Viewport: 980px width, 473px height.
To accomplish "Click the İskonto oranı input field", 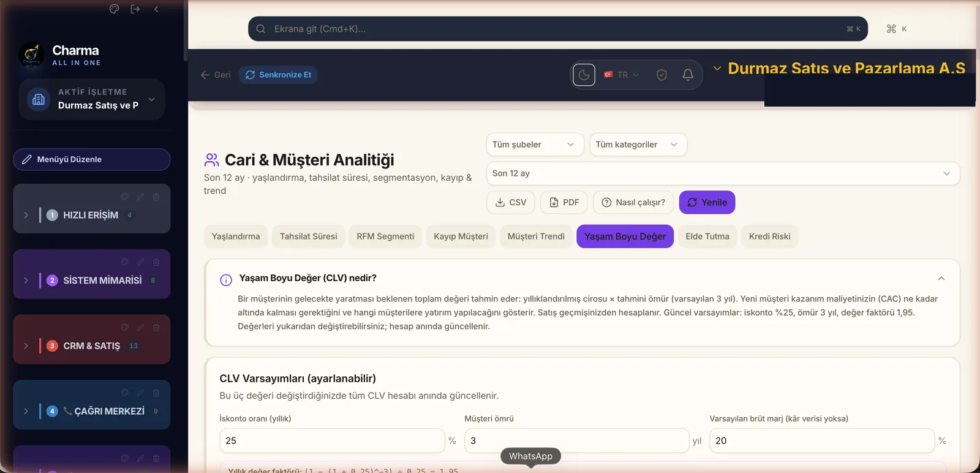I will pyautogui.click(x=332, y=441).
